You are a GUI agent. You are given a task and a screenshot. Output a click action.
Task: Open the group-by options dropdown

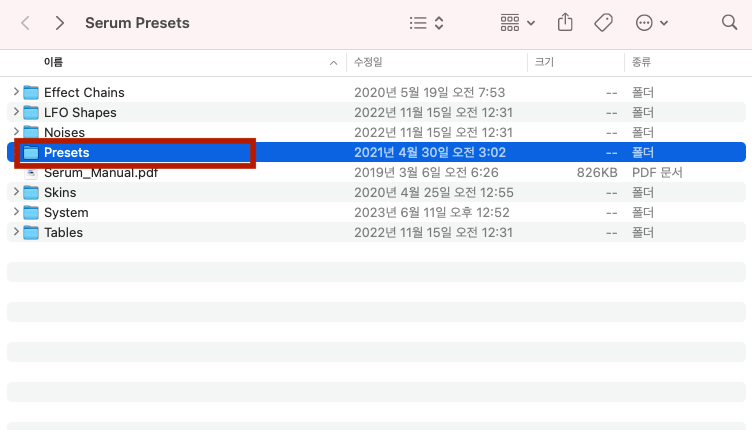[517, 22]
